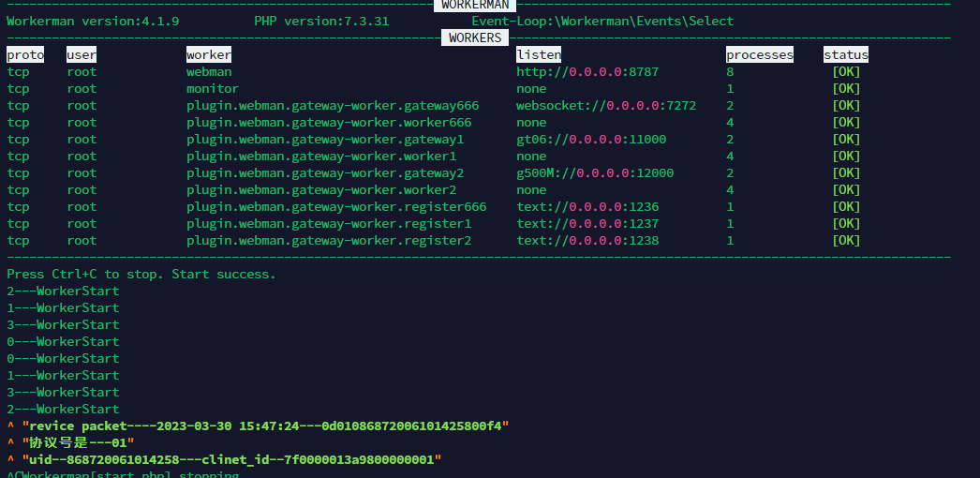Click the 'proto' column header
The image size is (980, 478).
pos(25,55)
